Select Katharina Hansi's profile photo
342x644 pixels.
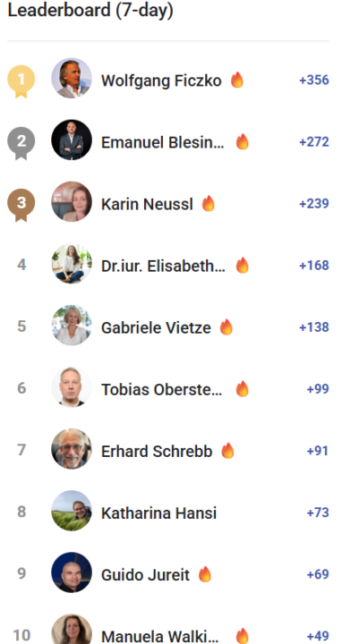pos(72,511)
